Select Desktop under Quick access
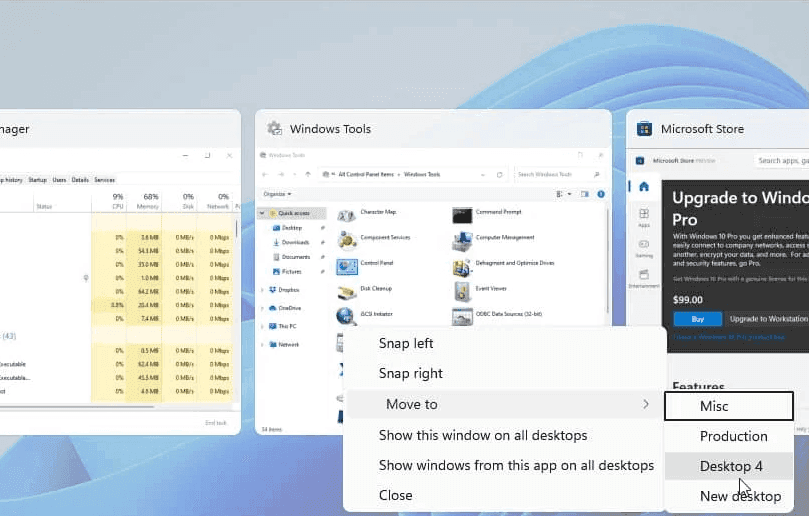The height and width of the screenshot is (516, 809). pos(292,228)
